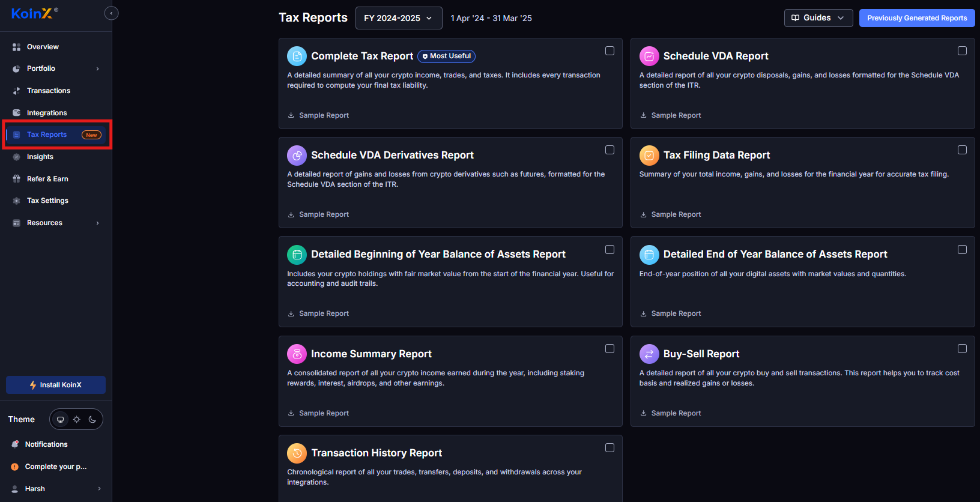The width and height of the screenshot is (980, 502).
Task: Click the Tax Settings gear icon
Action: 16,201
